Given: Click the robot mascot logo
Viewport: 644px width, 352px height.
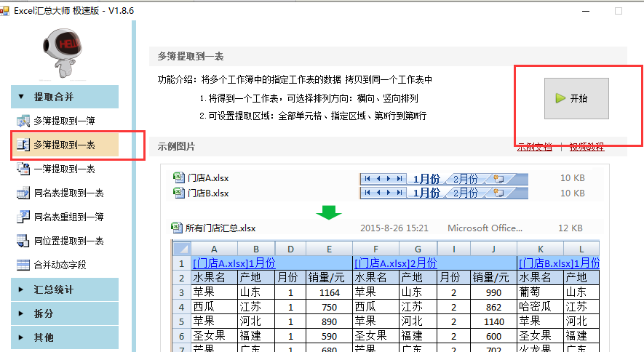Looking at the screenshot, I should pyautogui.click(x=63, y=52).
